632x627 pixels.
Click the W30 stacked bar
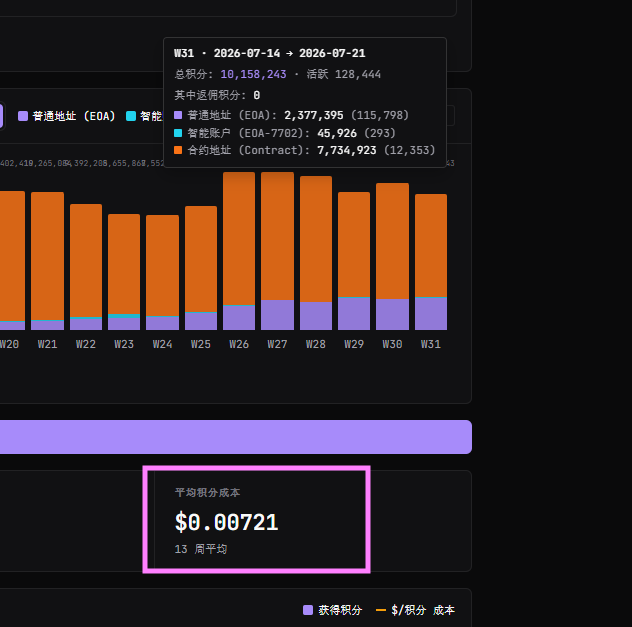392,256
